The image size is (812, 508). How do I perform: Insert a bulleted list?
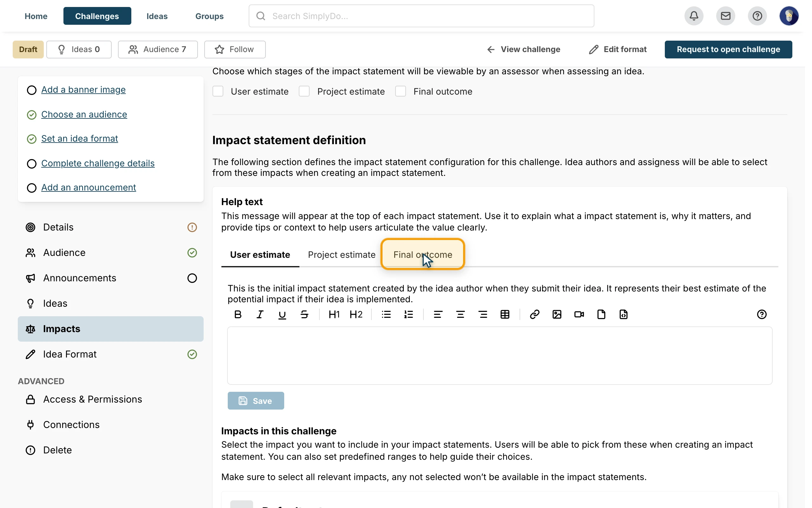386,314
